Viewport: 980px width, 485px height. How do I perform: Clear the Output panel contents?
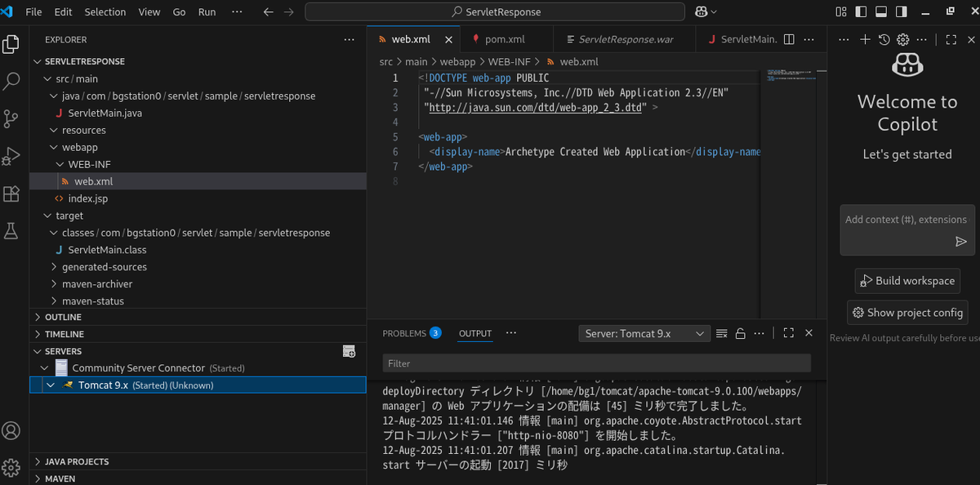[721, 333]
